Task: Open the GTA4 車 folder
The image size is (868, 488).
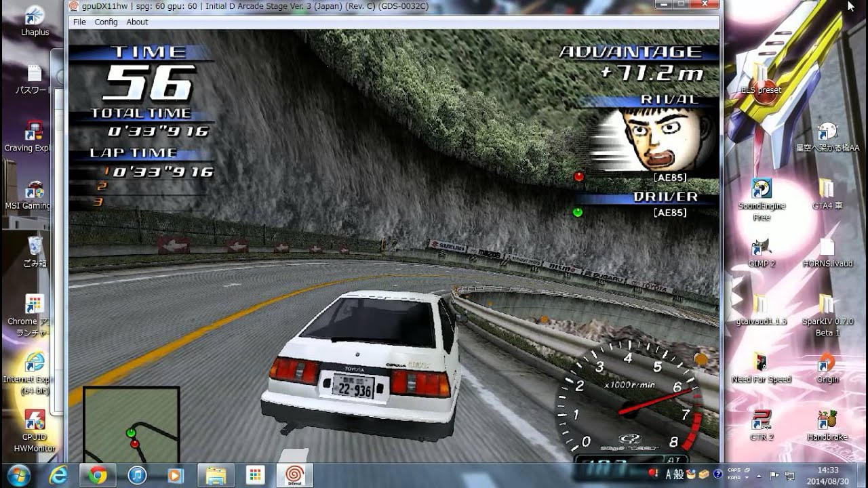Action: [827, 194]
